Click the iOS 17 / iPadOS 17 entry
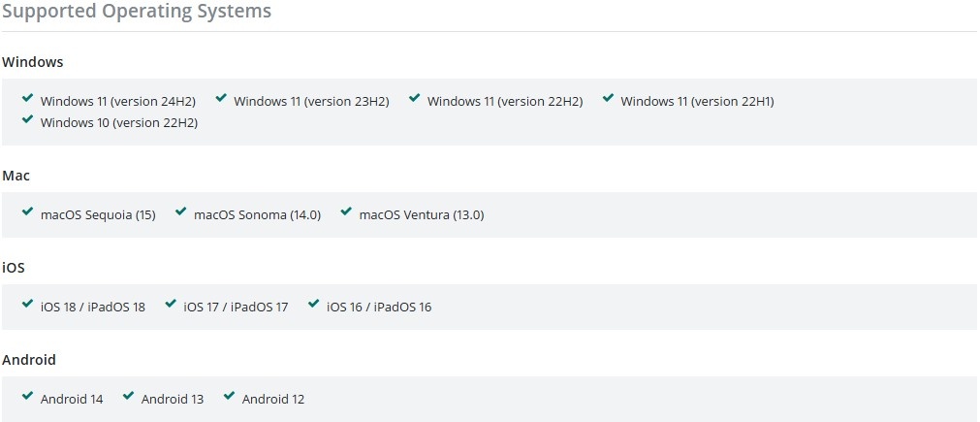 click(x=236, y=308)
